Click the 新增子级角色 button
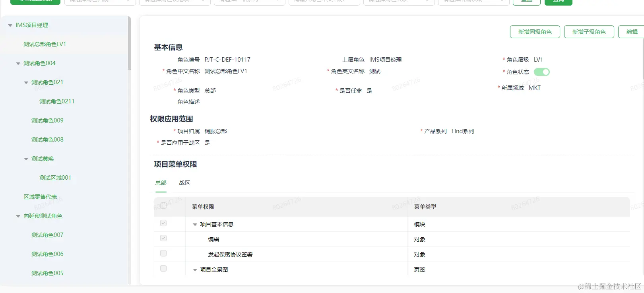The width and height of the screenshot is (644, 293). pos(589,32)
